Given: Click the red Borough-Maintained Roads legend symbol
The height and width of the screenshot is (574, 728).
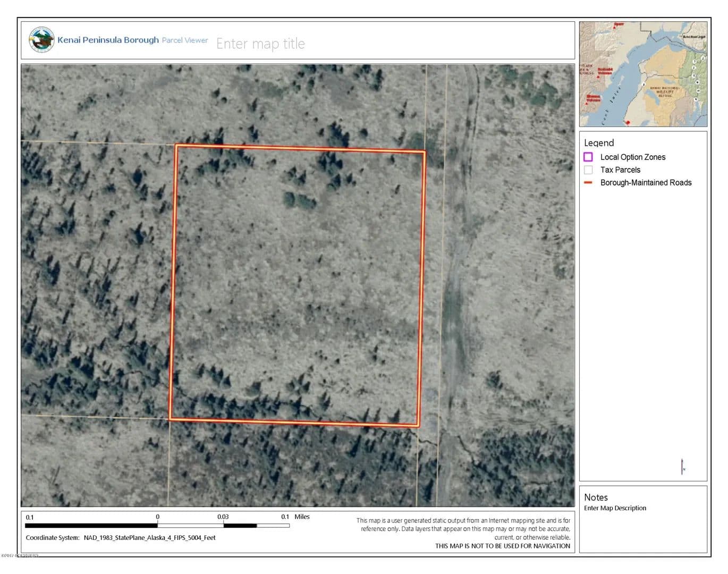Looking at the screenshot, I should (588, 182).
